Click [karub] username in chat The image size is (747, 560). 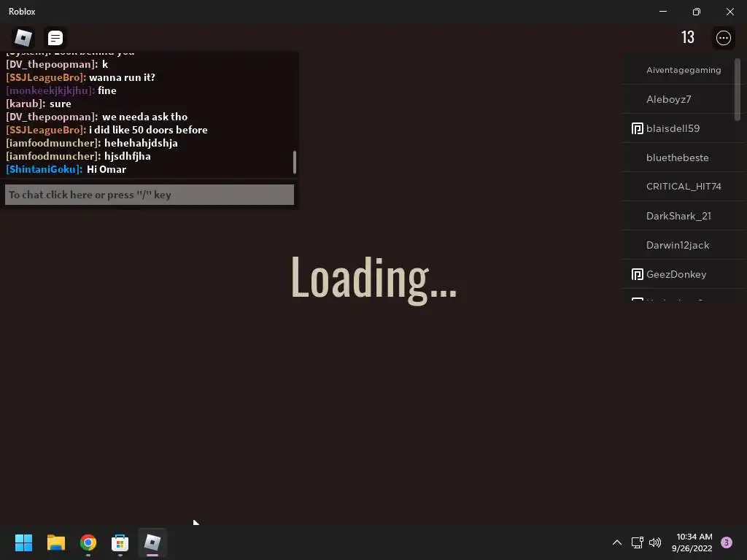pos(26,104)
